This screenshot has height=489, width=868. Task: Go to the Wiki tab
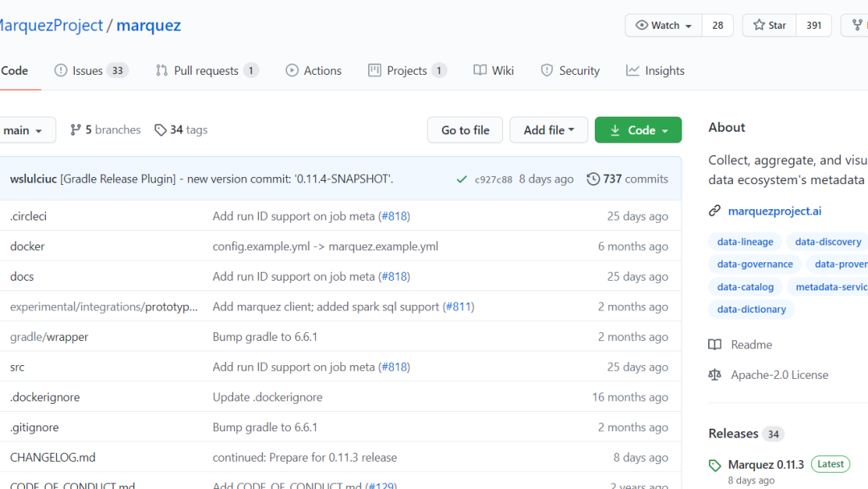click(x=493, y=71)
